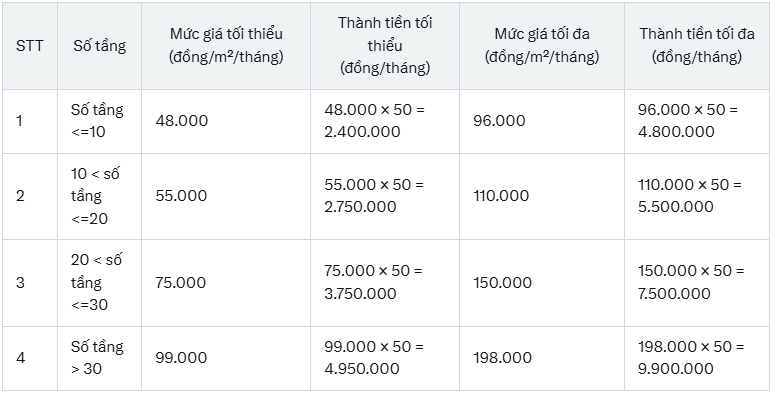Select the Số tầng header cell
Image resolution: width=775 pixels, height=393 pixels.
click(99, 46)
